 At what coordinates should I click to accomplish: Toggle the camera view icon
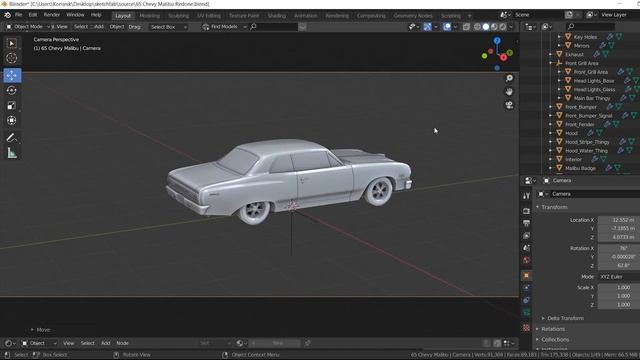(x=509, y=105)
